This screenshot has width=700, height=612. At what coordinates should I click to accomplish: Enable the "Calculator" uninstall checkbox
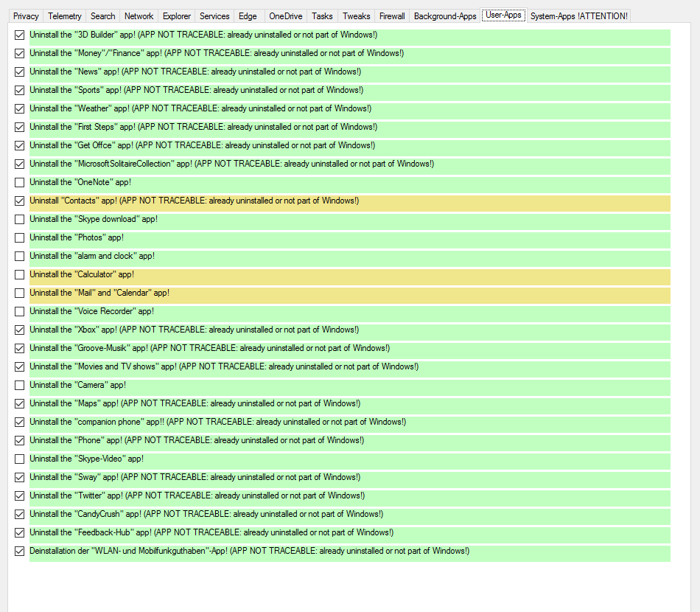click(19, 275)
